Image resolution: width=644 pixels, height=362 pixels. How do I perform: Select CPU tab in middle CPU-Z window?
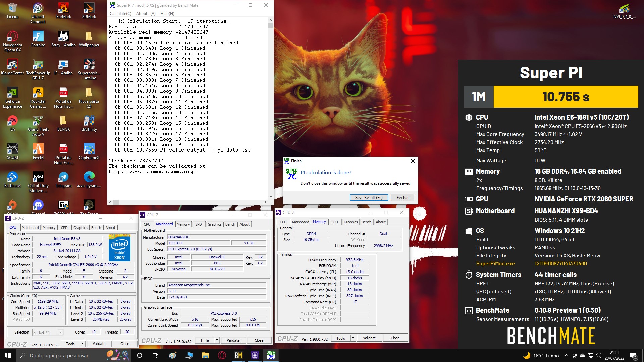(147, 224)
